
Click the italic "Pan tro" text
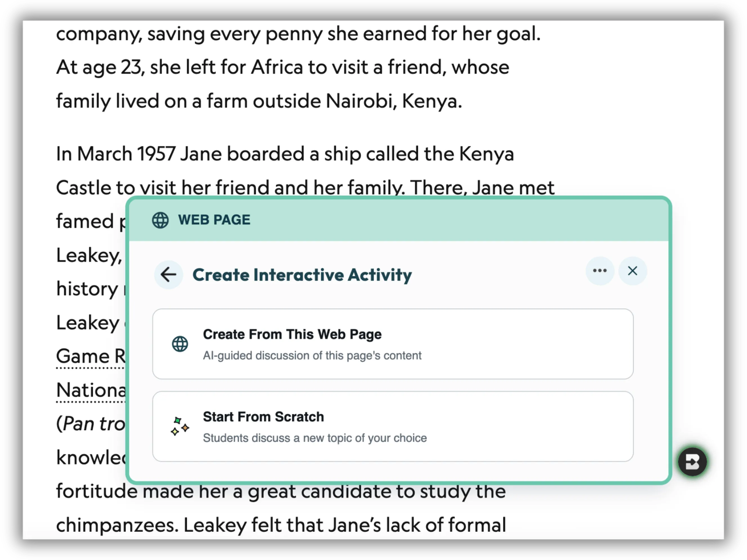click(x=94, y=424)
